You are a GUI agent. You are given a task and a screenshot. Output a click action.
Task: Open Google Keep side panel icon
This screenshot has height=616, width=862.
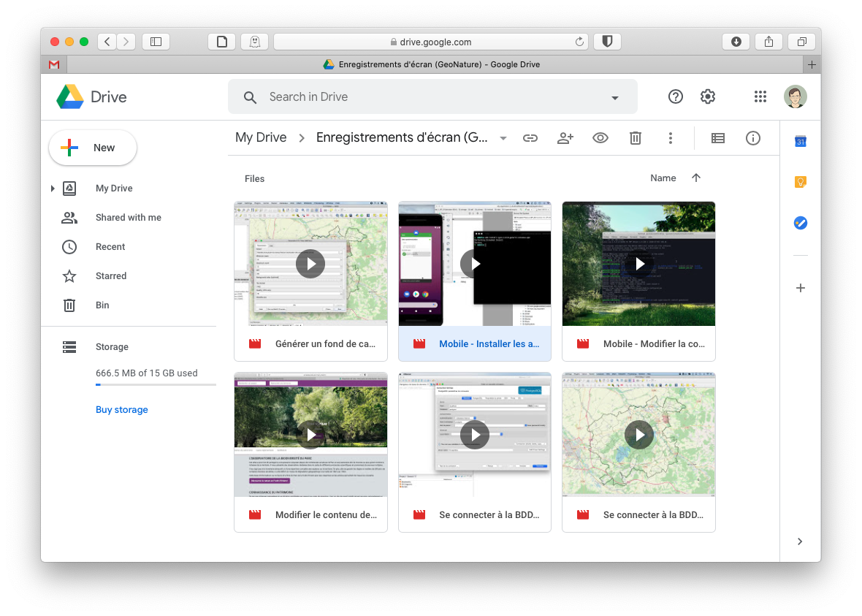[801, 182]
